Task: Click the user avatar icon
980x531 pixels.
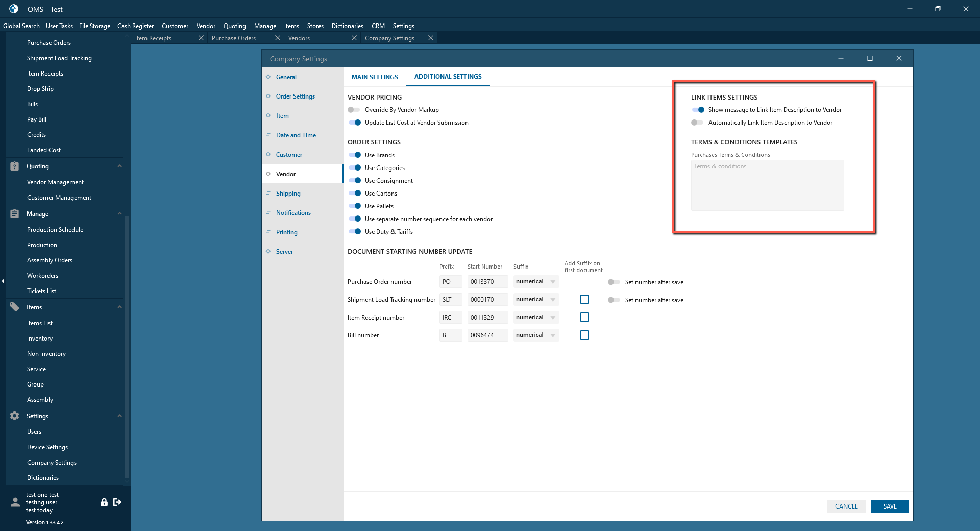Action: point(15,502)
